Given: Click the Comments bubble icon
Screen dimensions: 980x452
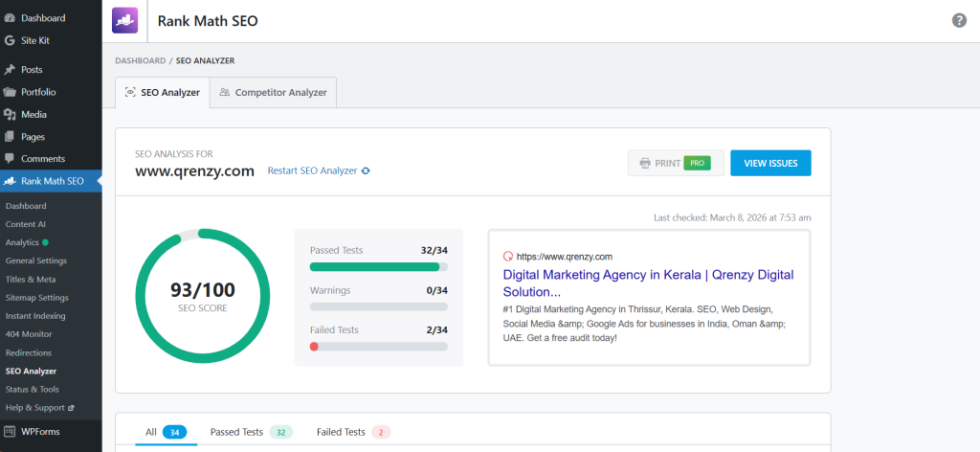Looking at the screenshot, I should coord(10,159).
